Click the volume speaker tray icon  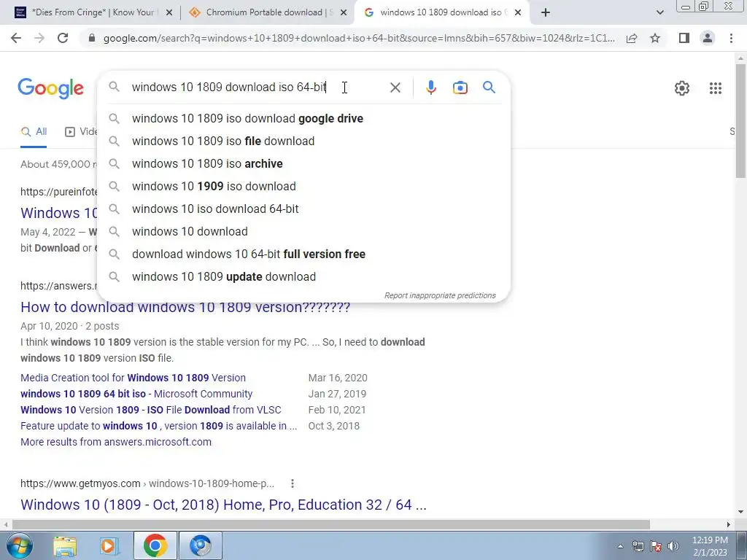coord(673,546)
